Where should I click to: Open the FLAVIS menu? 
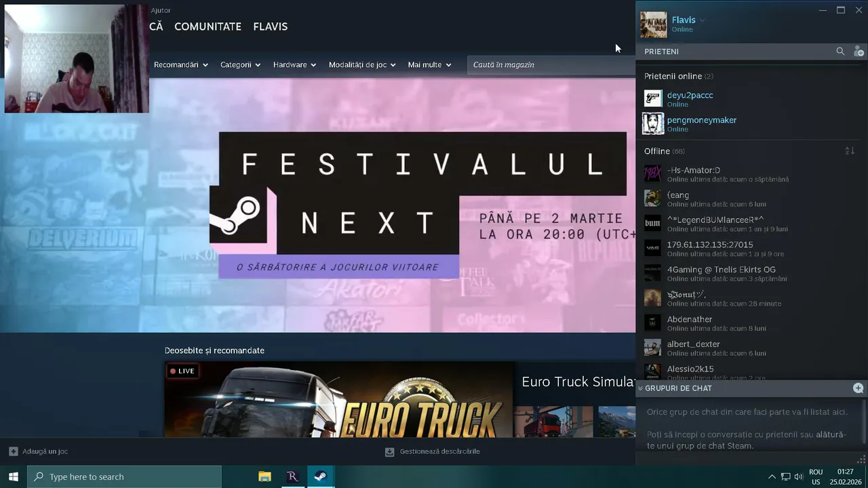(x=270, y=26)
